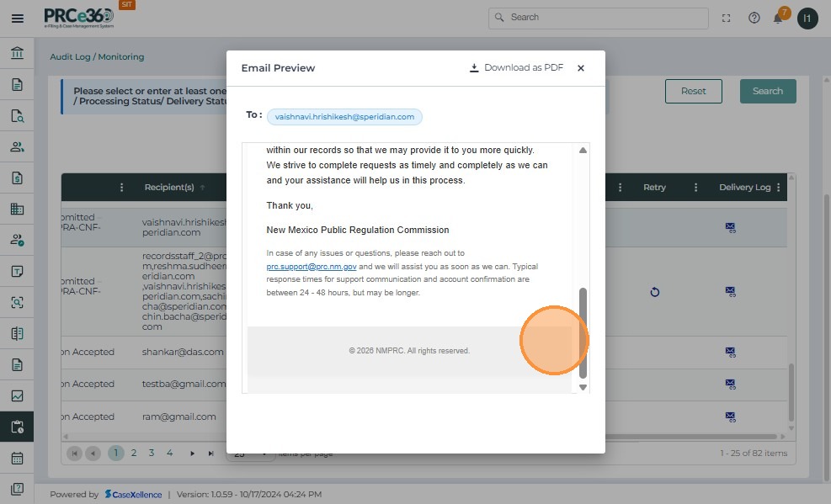Open the document sidebar icon below the institution icon
The height and width of the screenshot is (504, 831).
click(17, 84)
